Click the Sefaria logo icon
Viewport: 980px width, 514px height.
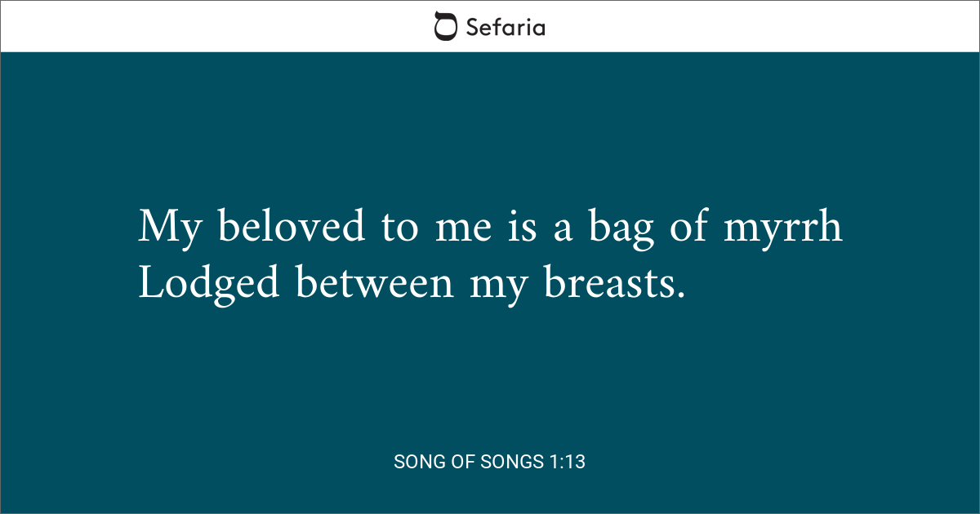pyautogui.click(x=445, y=26)
